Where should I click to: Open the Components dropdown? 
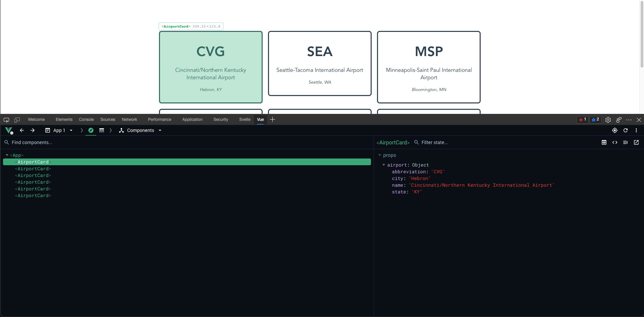(x=140, y=130)
